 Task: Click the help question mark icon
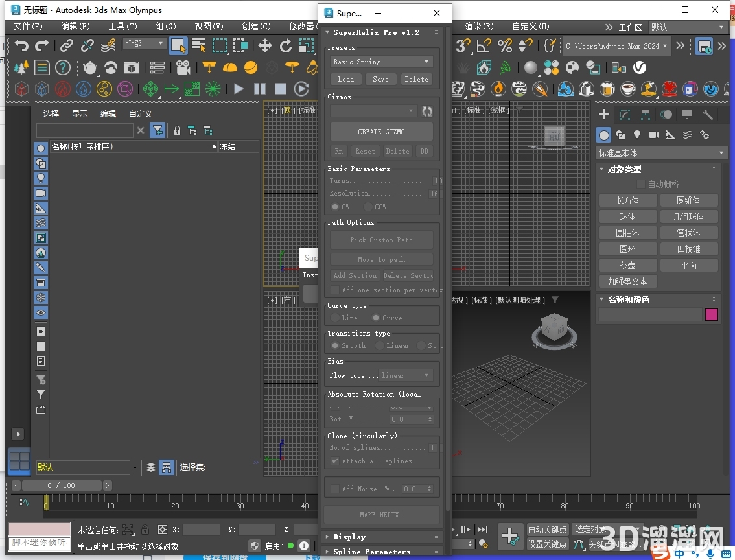click(62, 67)
